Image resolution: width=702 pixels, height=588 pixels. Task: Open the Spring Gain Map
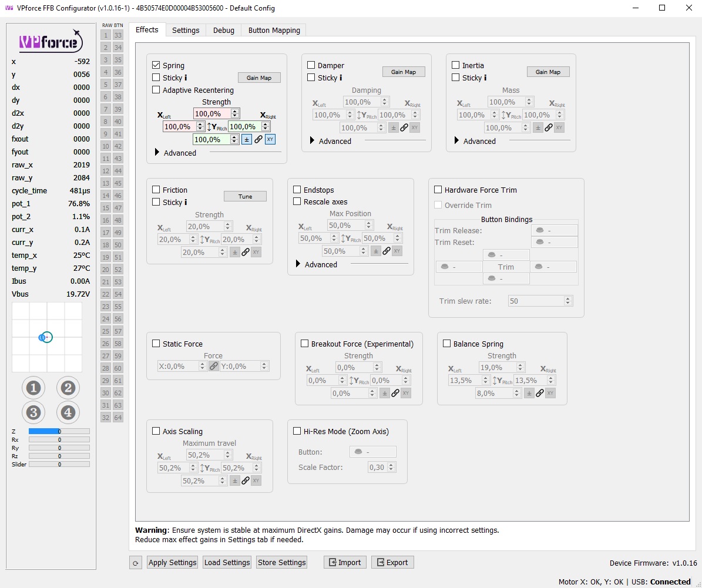coord(259,78)
